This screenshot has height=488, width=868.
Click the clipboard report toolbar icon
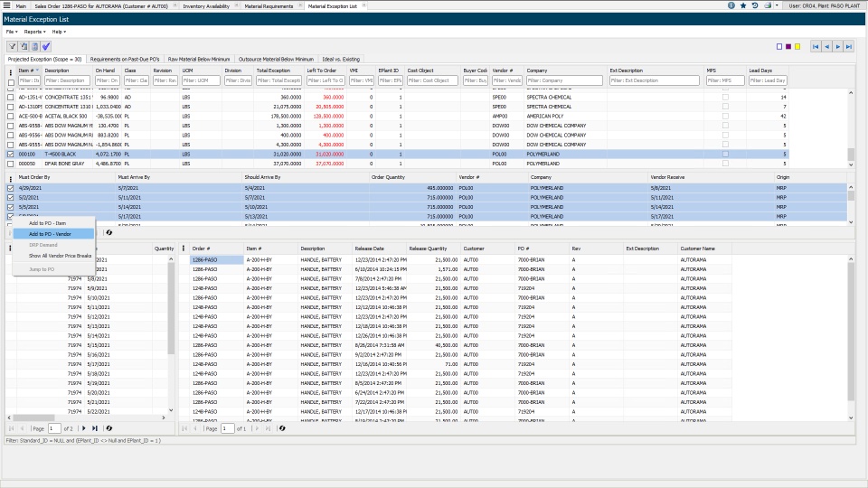click(x=35, y=46)
